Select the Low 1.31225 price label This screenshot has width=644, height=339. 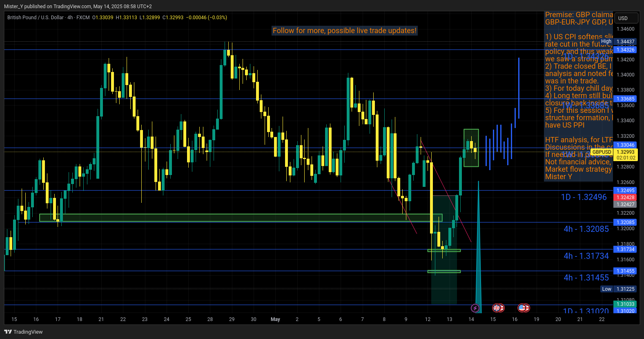pos(619,289)
